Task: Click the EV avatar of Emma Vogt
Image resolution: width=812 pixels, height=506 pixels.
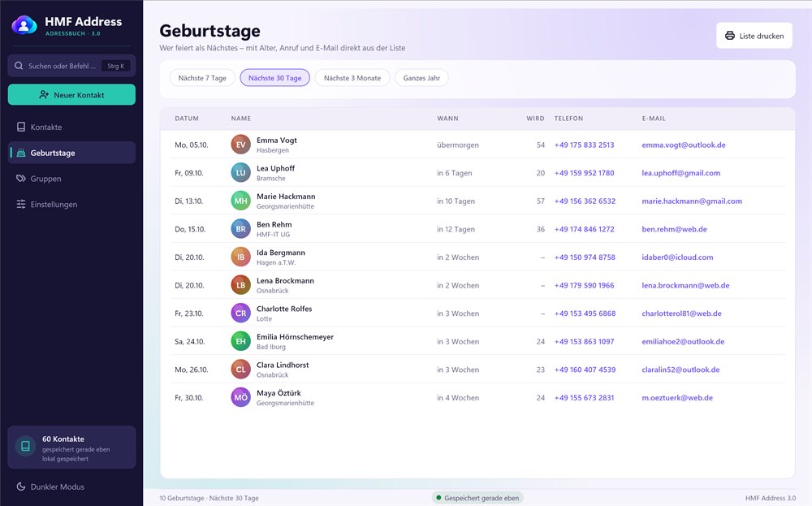Action: pyautogui.click(x=241, y=145)
